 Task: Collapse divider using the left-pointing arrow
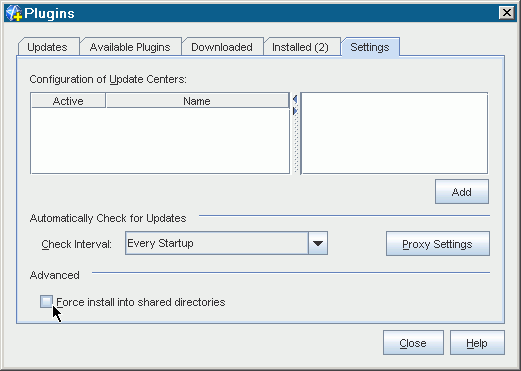(x=295, y=99)
